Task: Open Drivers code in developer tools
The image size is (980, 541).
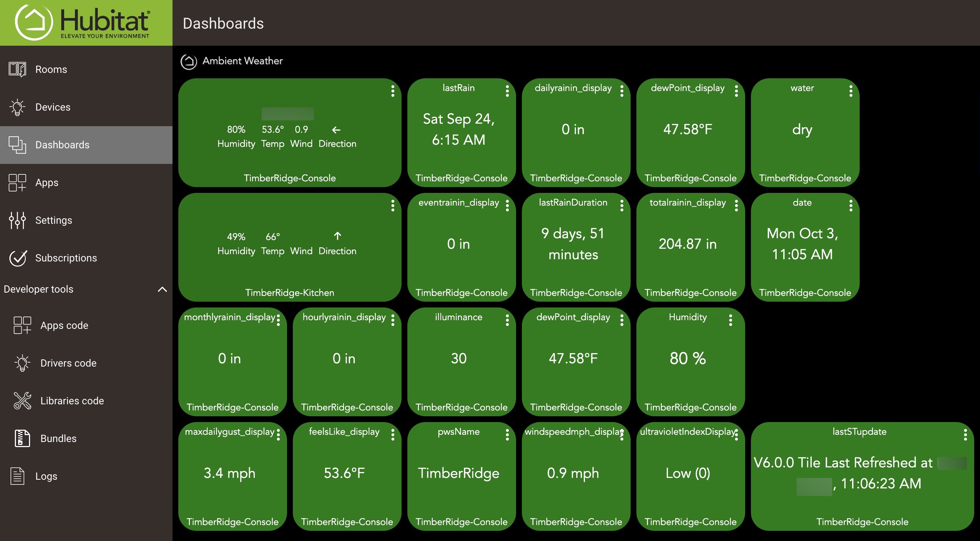Action: (68, 363)
